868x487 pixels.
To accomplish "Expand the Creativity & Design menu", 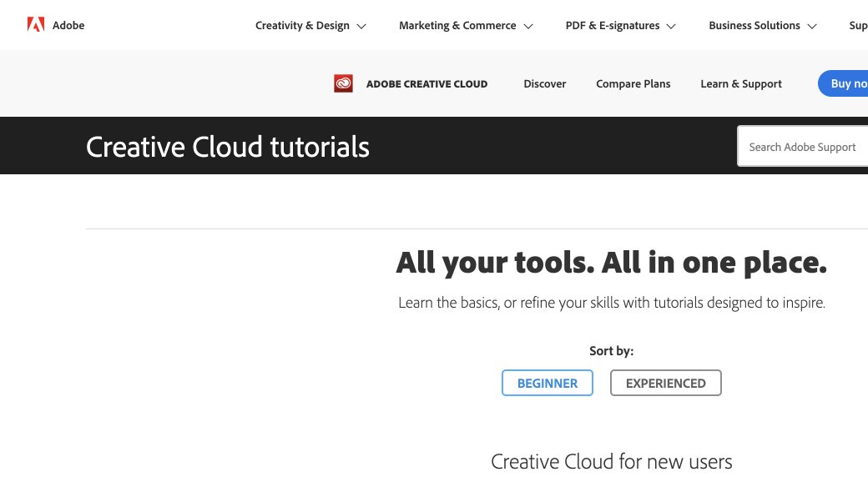I will click(310, 26).
